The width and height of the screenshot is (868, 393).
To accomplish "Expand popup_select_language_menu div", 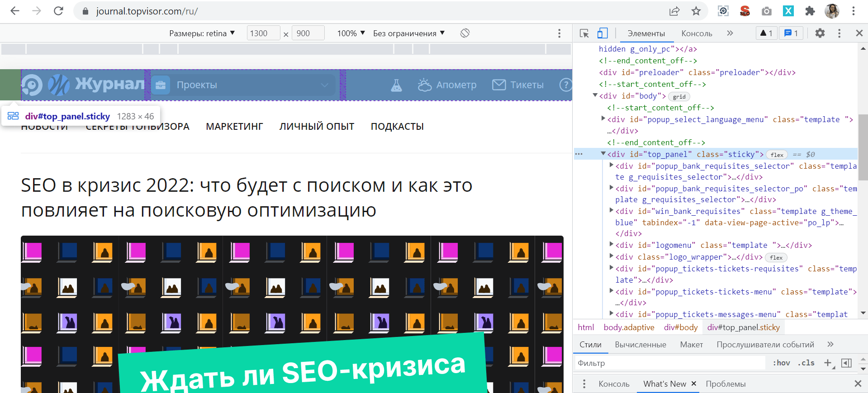I will (x=603, y=118).
